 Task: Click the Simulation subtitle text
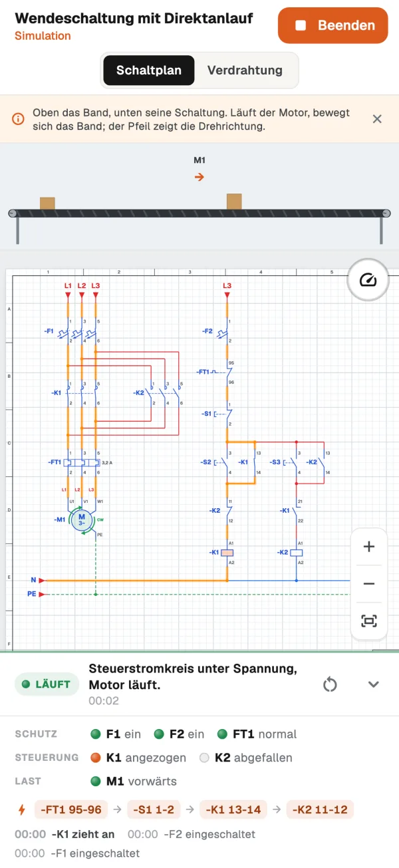43,35
